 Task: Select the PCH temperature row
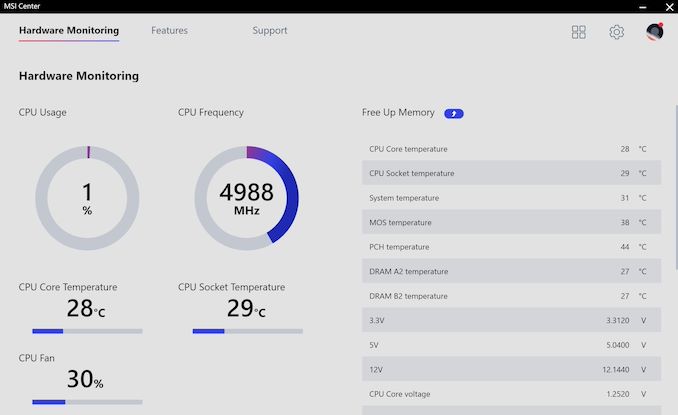[510, 247]
